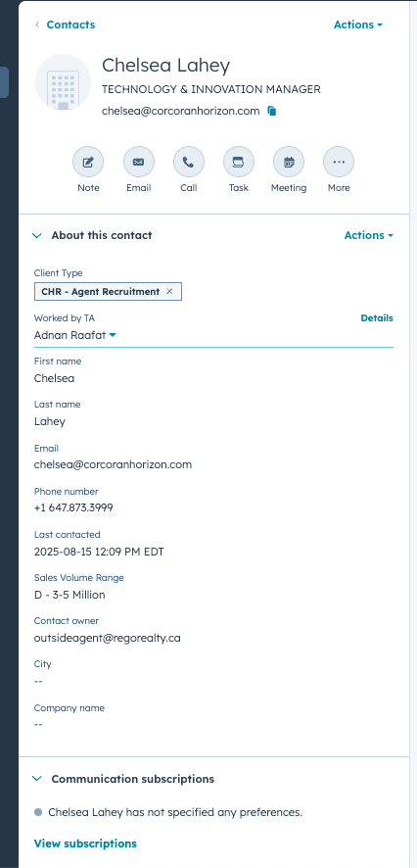417x868 pixels.
Task: Open About this contact Actions dropdown
Action: tap(368, 235)
